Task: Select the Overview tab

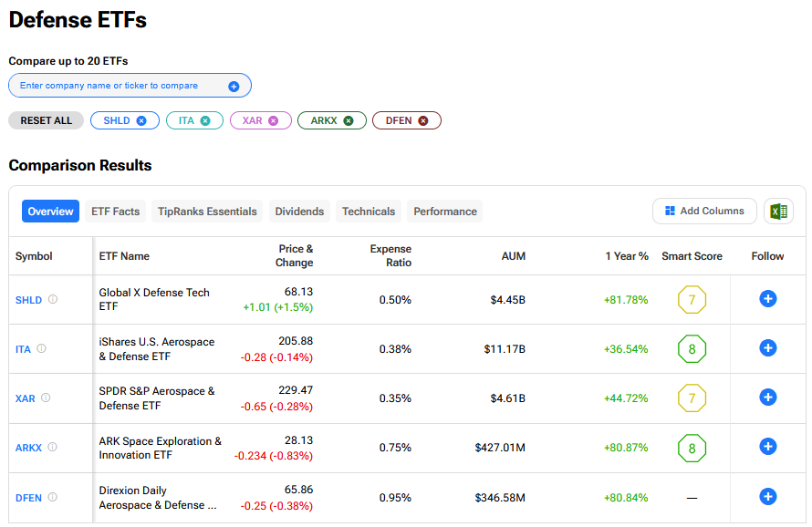Action: [50, 212]
